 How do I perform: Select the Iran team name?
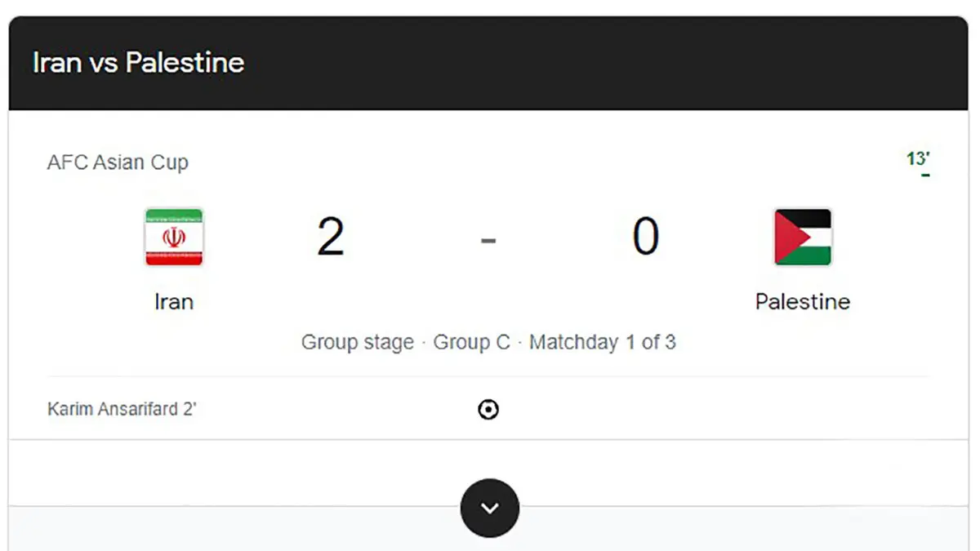(x=174, y=301)
